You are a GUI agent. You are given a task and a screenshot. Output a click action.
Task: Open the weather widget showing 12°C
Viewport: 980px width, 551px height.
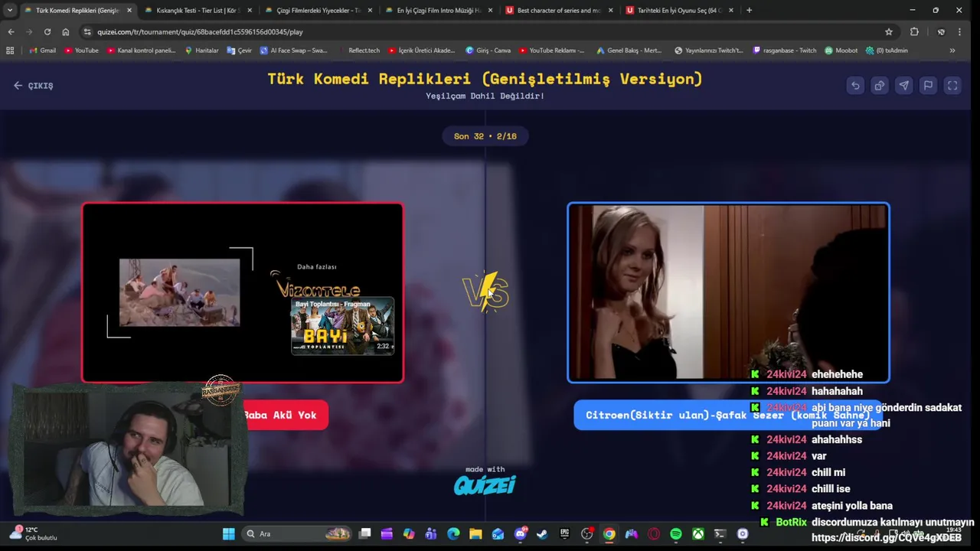(x=34, y=533)
